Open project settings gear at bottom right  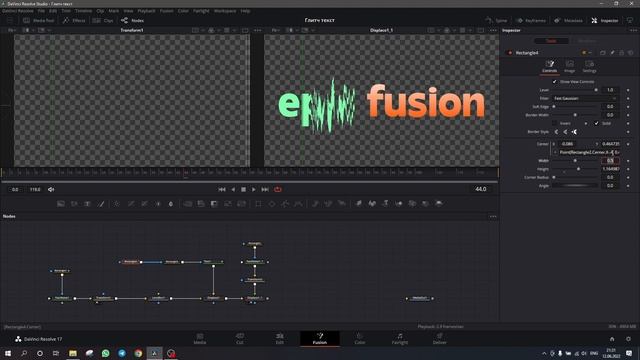pyautogui.click(x=629, y=339)
